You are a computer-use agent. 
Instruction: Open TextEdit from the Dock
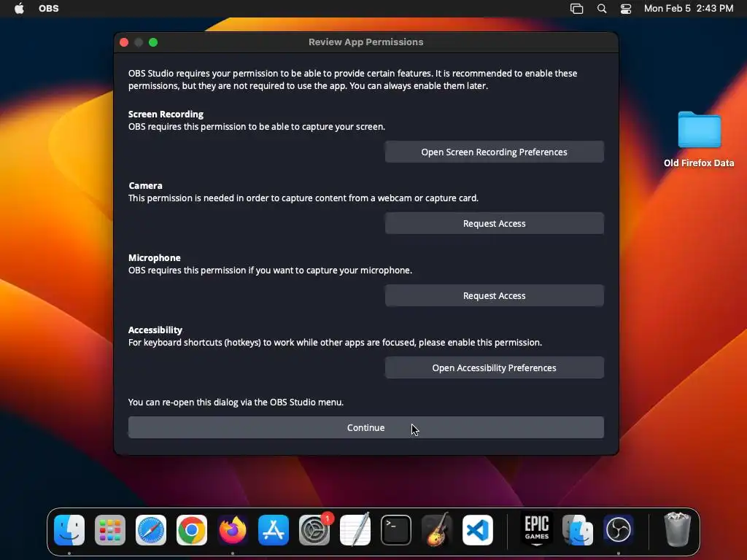(x=355, y=530)
